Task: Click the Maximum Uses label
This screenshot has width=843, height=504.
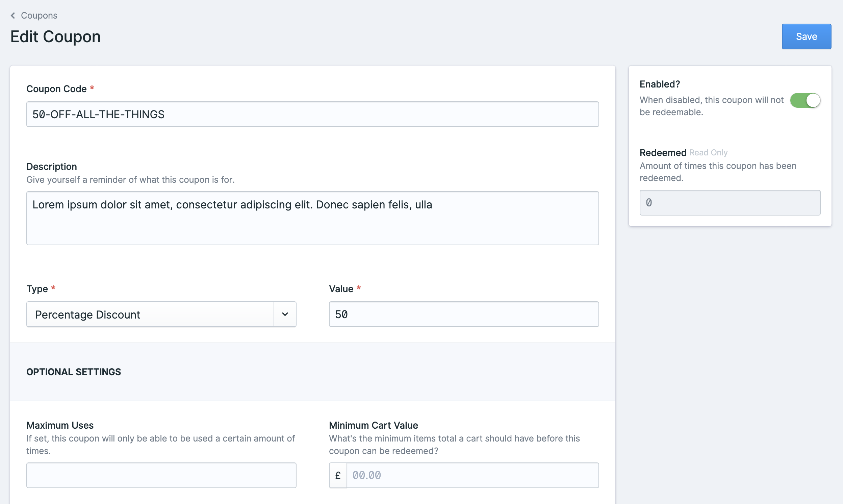Action: click(60, 425)
